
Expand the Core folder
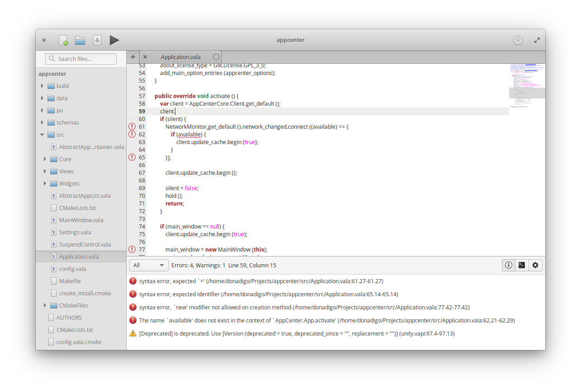click(x=45, y=159)
